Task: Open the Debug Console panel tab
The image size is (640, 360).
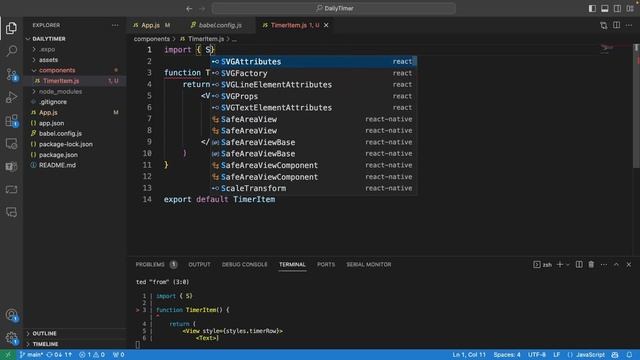Action: pos(244,264)
